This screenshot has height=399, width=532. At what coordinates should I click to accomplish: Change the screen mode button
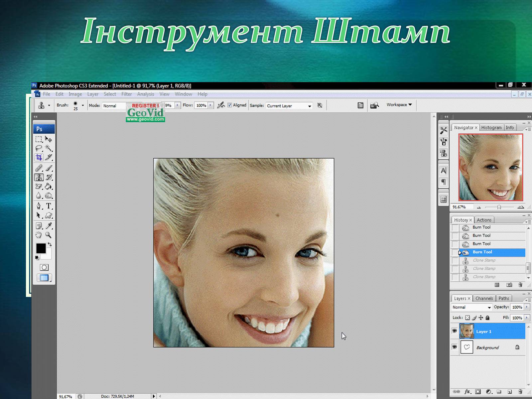tap(44, 278)
